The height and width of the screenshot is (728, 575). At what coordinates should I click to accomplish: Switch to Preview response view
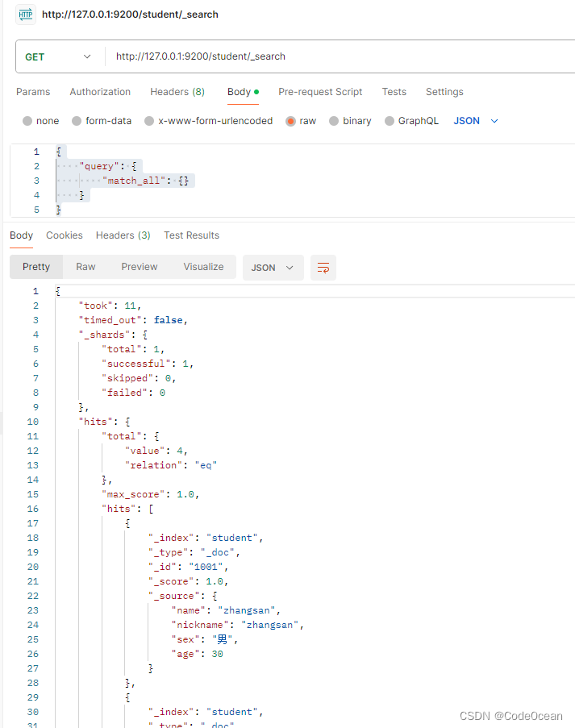(140, 267)
